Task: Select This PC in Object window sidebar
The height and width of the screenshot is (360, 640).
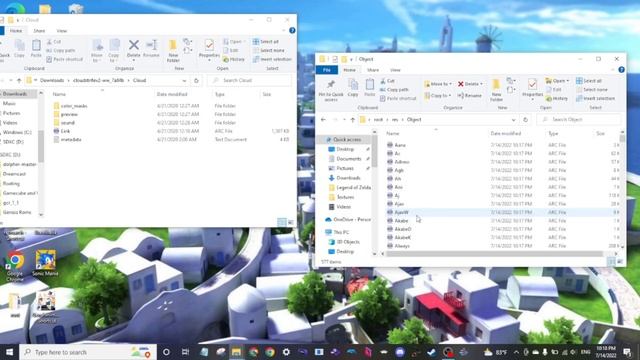Action: tap(341, 232)
